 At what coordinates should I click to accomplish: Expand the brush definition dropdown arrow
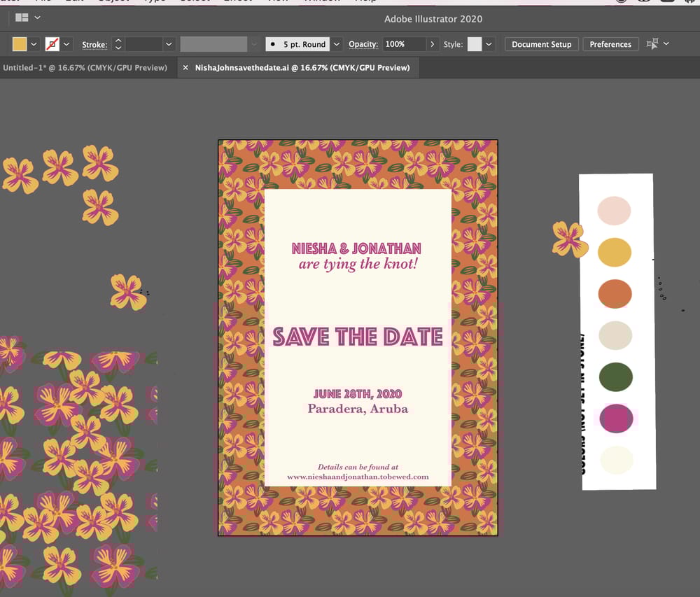pos(337,44)
